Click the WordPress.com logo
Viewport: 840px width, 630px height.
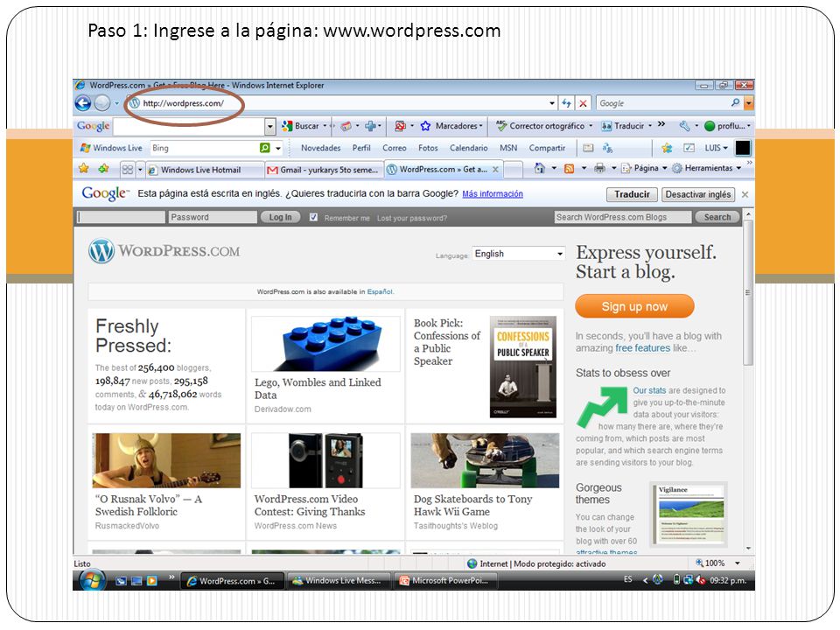[164, 251]
